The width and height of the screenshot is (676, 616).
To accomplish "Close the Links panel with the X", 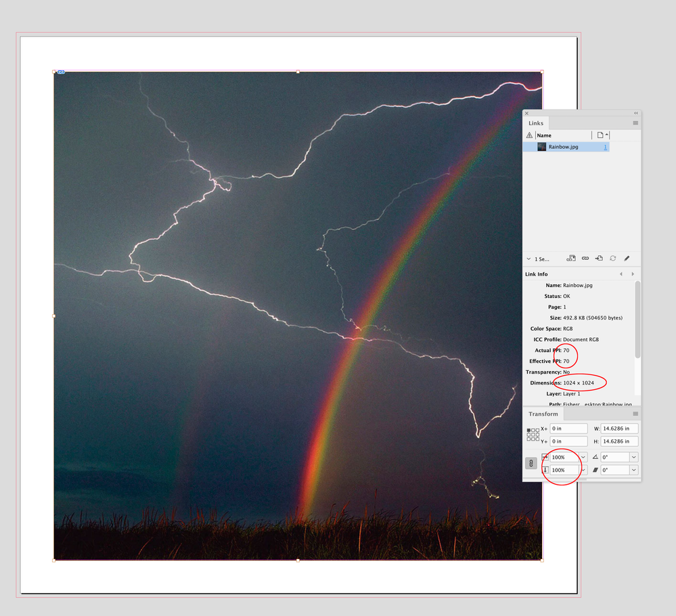I will [526, 113].
